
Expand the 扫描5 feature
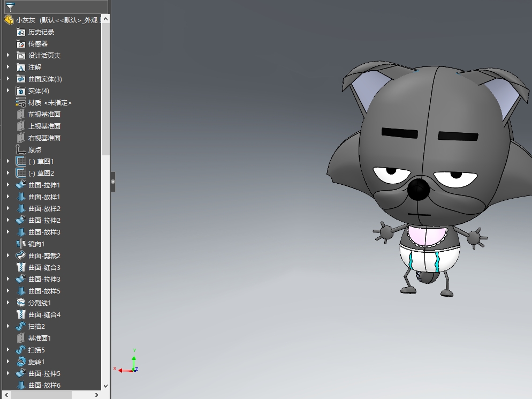pos(8,349)
